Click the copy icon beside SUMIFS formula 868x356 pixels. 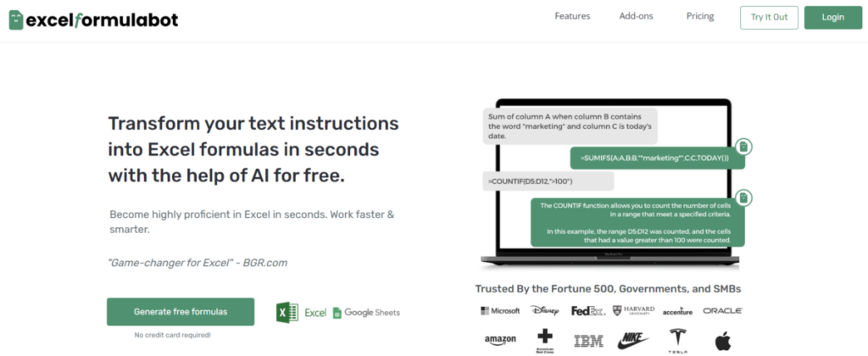[x=744, y=147]
